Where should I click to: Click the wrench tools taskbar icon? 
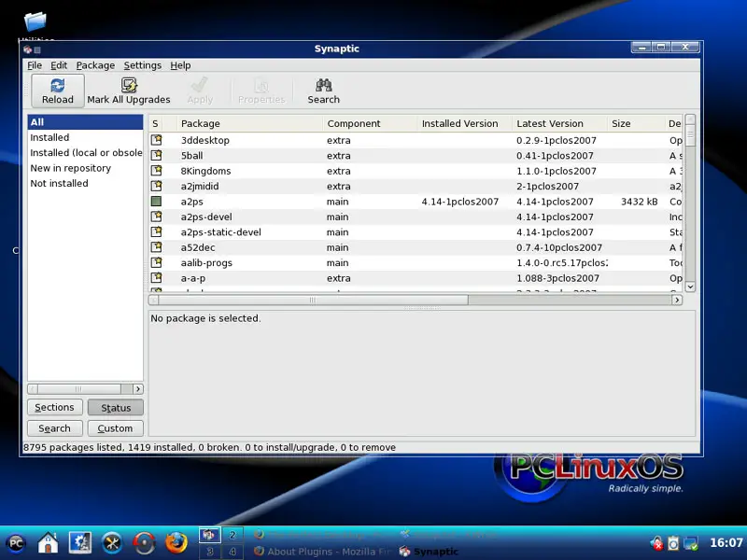tap(112, 543)
